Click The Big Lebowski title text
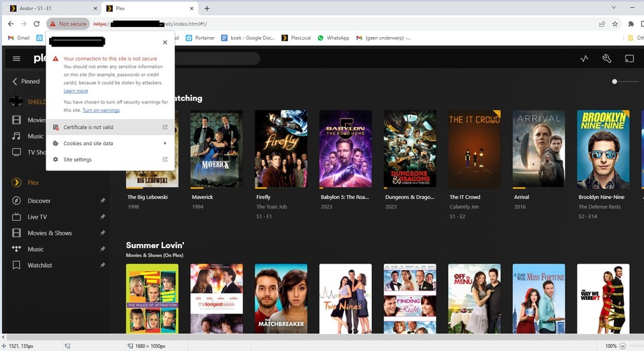Viewport: 644px width, 351px height. point(148,197)
